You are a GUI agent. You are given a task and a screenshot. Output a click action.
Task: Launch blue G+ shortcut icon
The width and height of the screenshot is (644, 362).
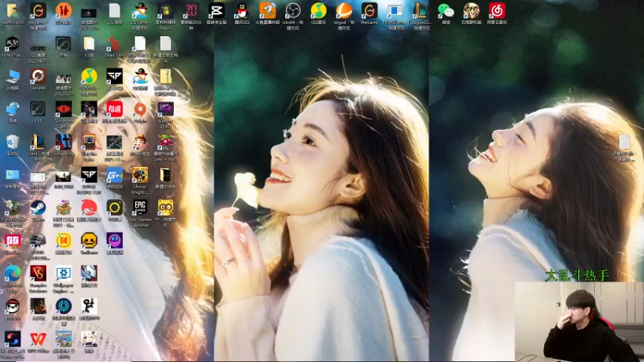(x=114, y=175)
